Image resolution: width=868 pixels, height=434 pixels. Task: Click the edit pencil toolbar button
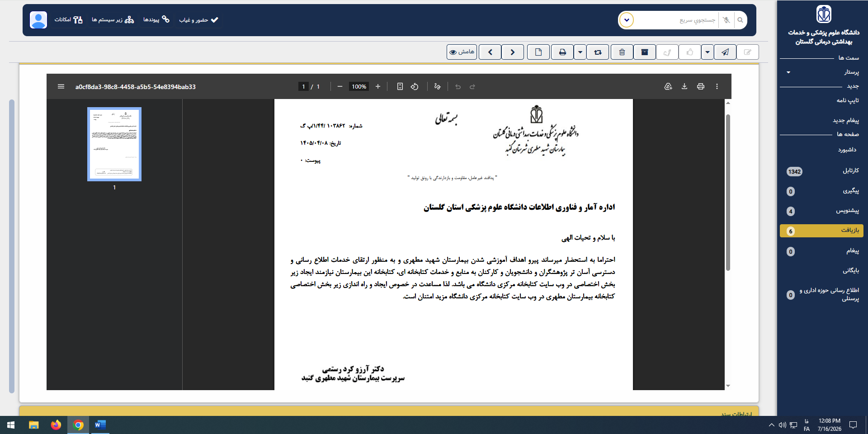pos(748,52)
